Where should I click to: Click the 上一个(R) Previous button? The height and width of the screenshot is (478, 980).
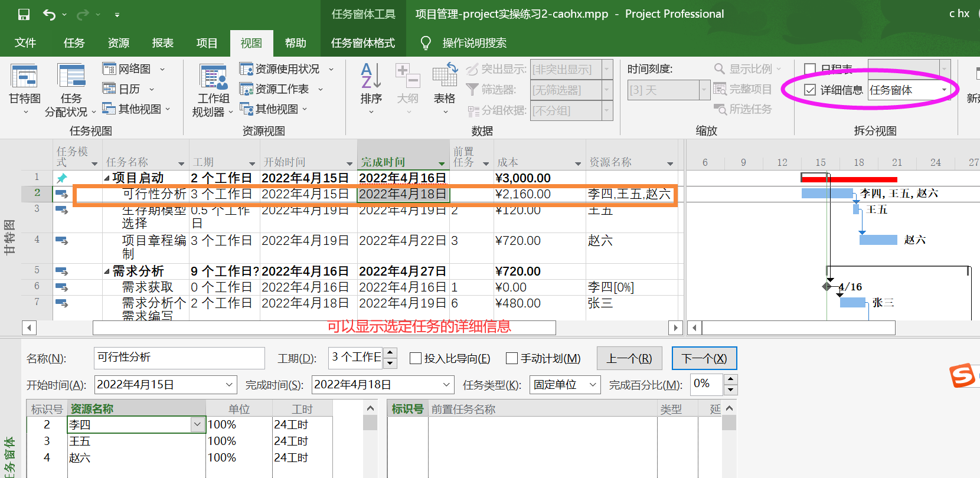[629, 358]
